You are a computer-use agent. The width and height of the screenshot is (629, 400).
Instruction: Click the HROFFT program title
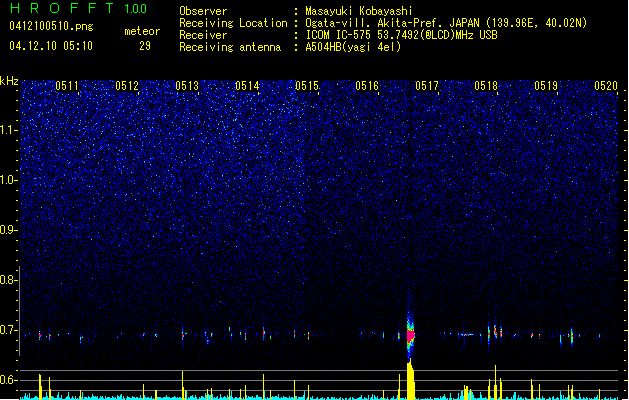coord(62,8)
